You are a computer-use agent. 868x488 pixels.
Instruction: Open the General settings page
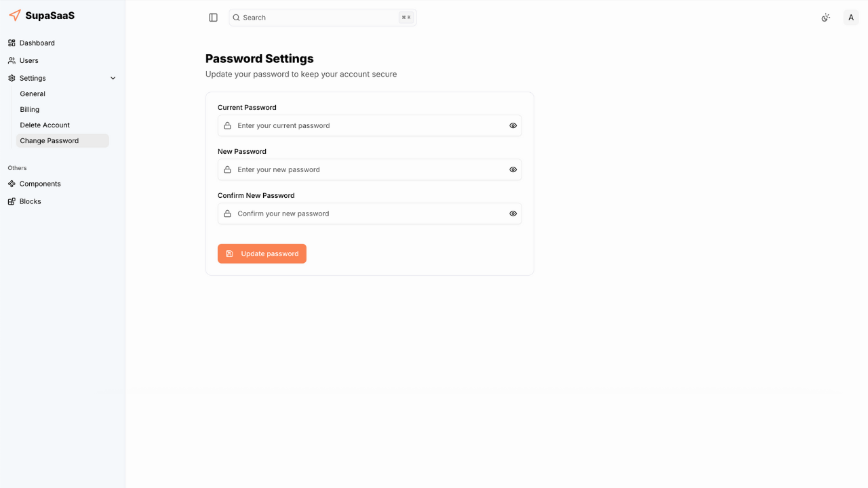33,94
